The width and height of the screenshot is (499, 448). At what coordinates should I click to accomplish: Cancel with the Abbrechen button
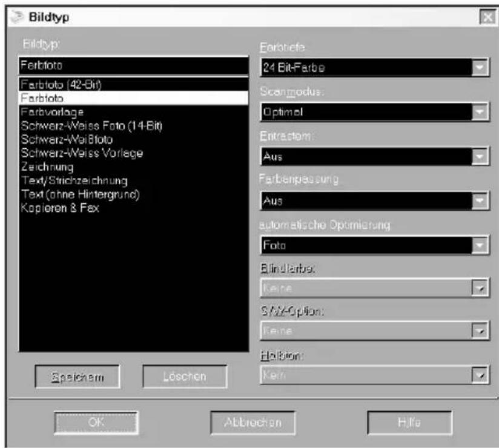click(x=253, y=423)
